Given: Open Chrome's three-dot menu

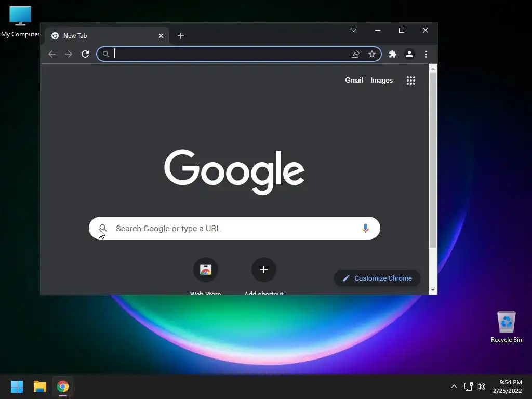Looking at the screenshot, I should tap(426, 54).
